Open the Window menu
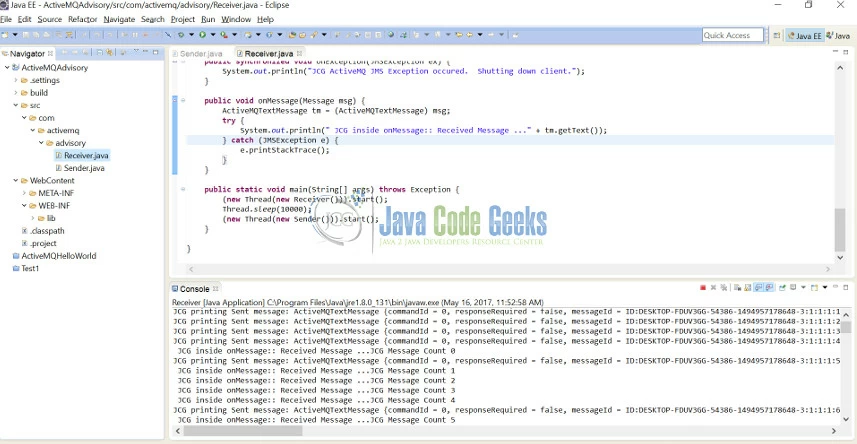This screenshot has width=857, height=444. pyautogui.click(x=236, y=19)
